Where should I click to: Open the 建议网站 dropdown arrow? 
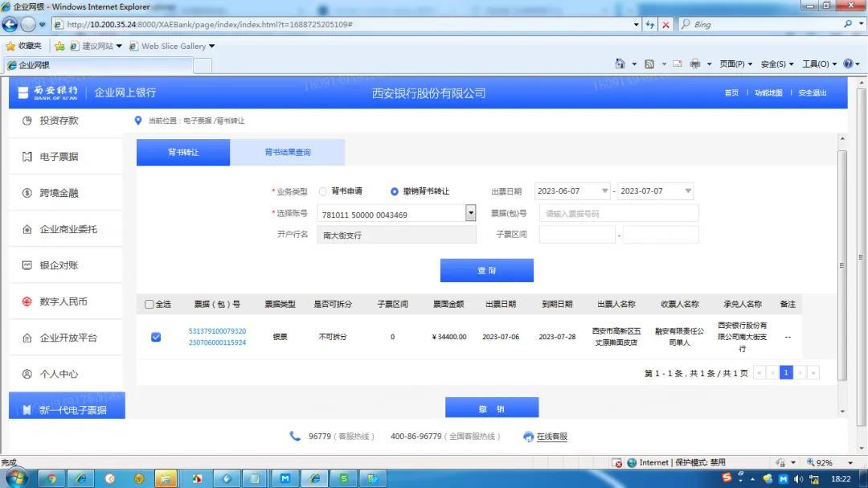point(119,46)
